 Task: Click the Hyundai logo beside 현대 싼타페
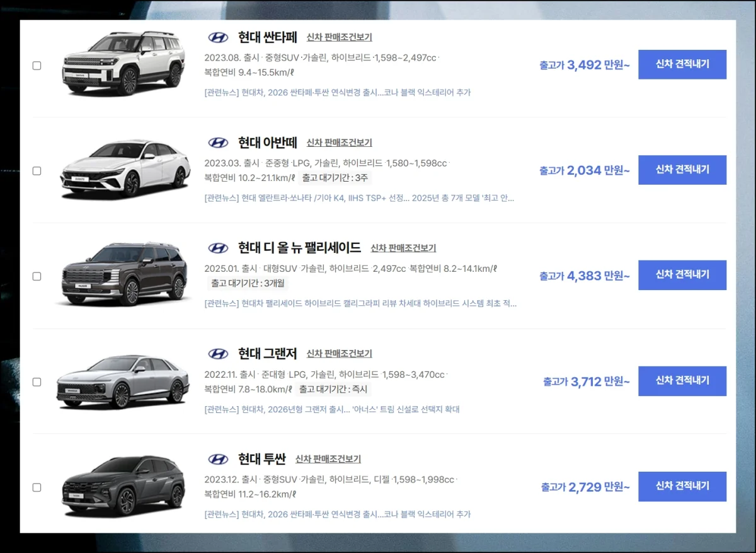[218, 37]
